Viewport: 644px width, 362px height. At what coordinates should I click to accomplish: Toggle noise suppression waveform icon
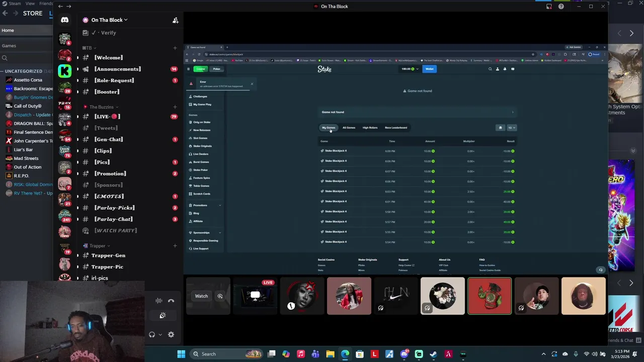[158, 301]
